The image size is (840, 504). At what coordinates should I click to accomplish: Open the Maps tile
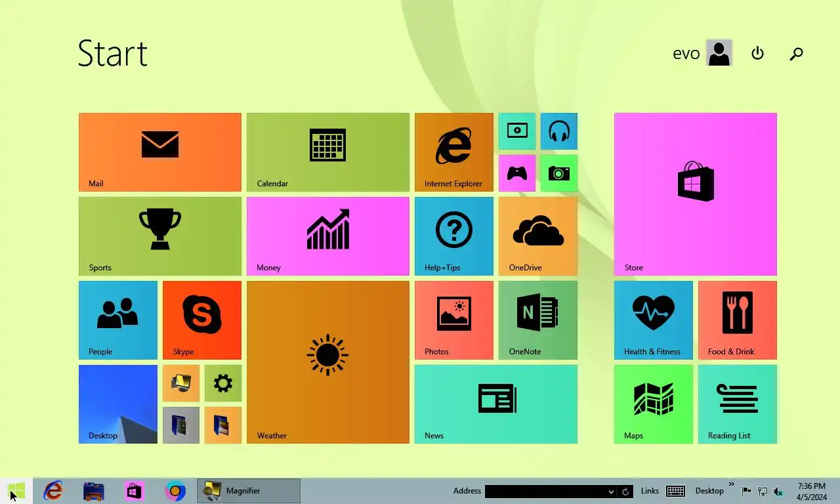coord(654,404)
